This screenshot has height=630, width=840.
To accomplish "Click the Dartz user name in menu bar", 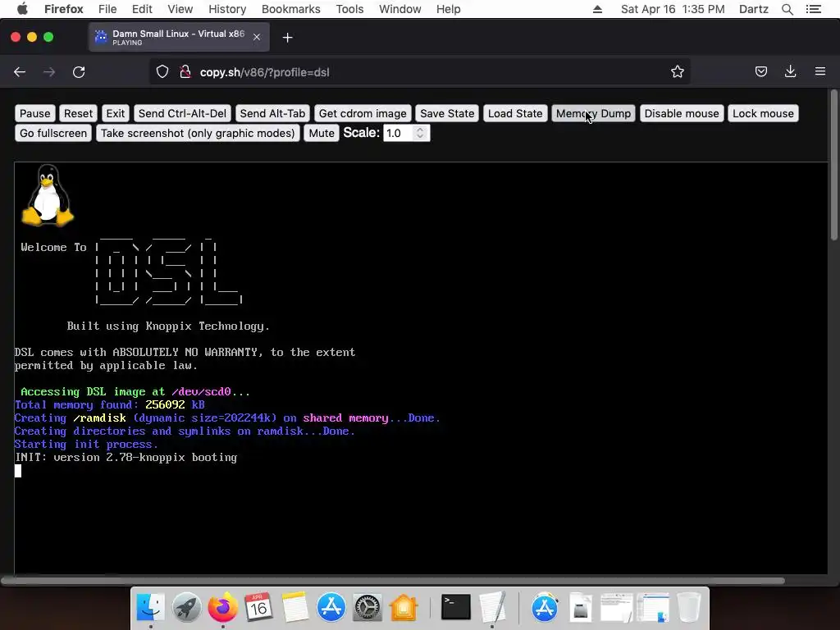I will click(x=753, y=9).
